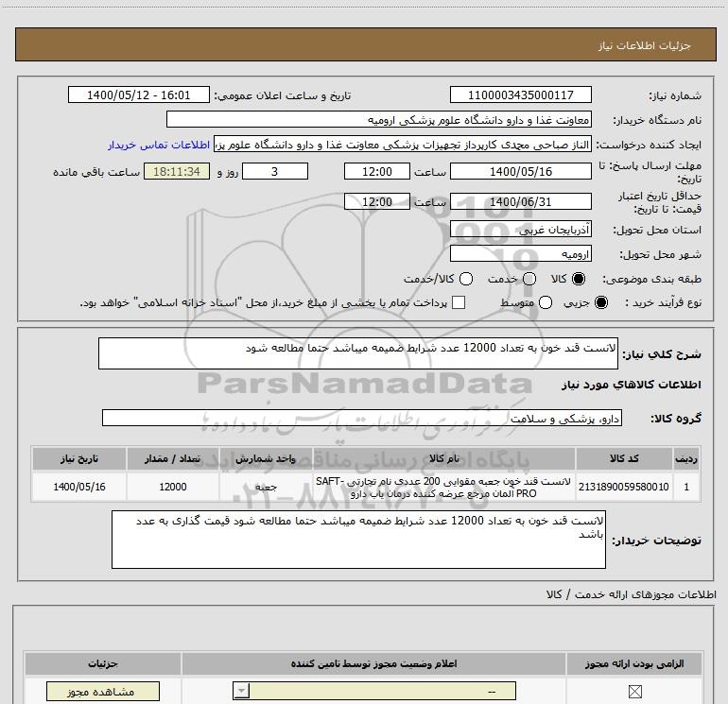The height and width of the screenshot is (704, 728).
Task: Click the 'توضیحات خریدار' notes text area
Action: click(358, 540)
